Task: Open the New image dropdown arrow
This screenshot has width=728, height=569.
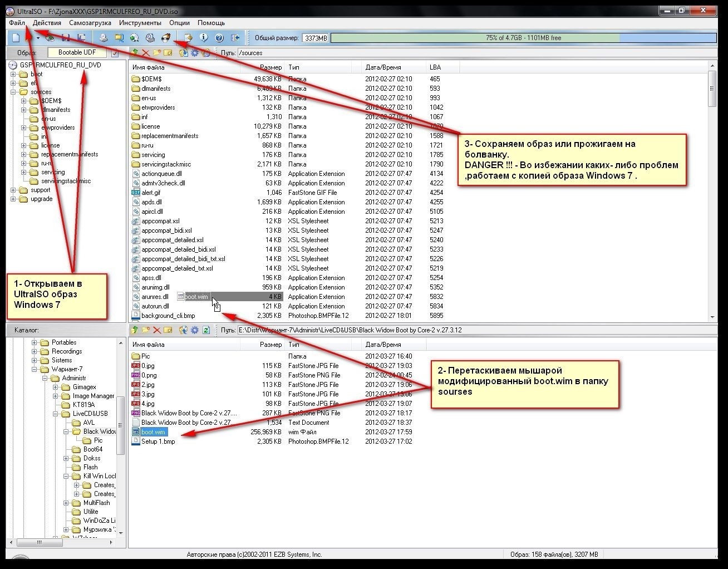Action: click(38, 38)
